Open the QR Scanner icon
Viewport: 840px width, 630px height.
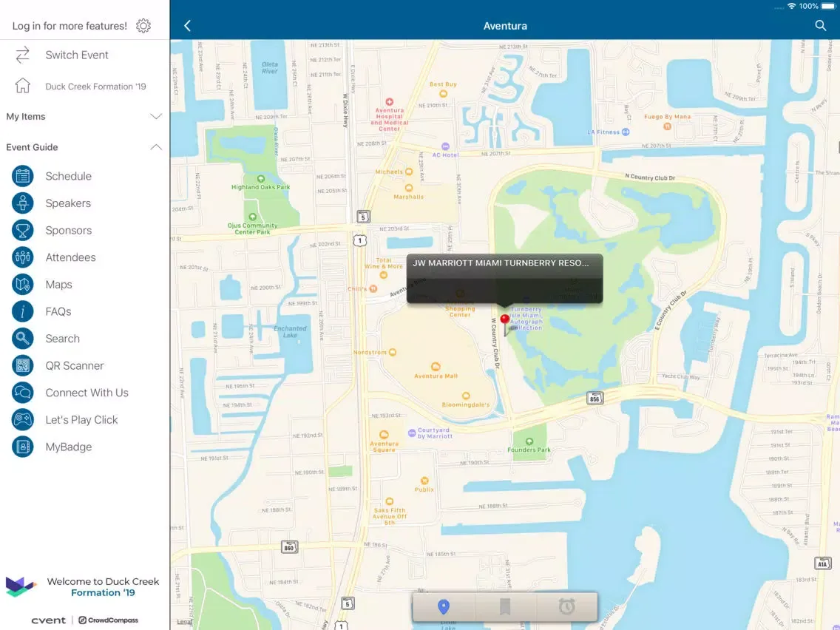click(x=22, y=365)
